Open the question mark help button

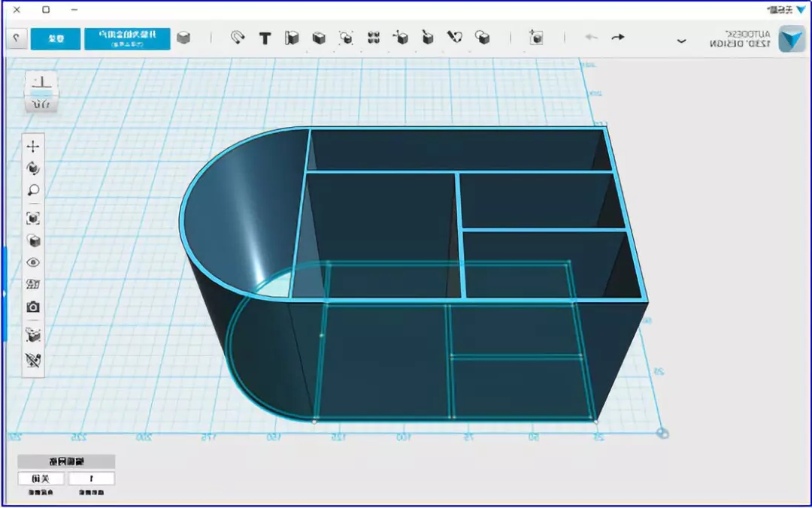(x=16, y=39)
